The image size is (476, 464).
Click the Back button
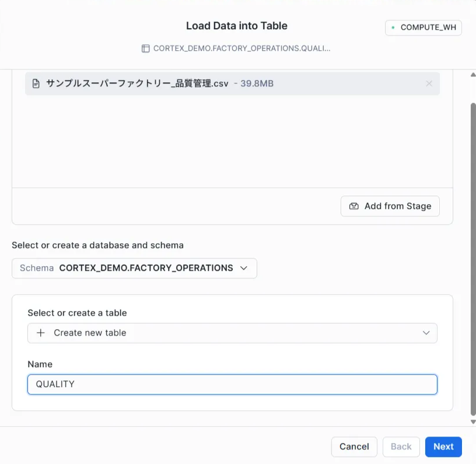[x=401, y=446]
